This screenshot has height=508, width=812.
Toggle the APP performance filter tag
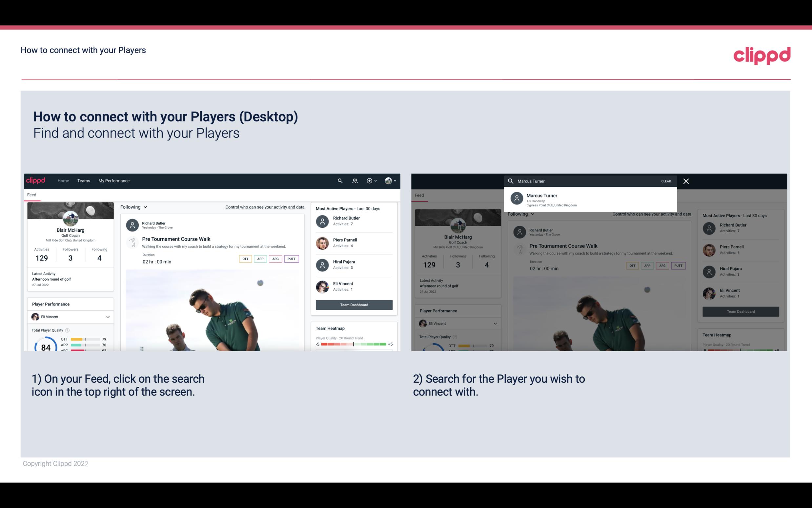tap(259, 259)
